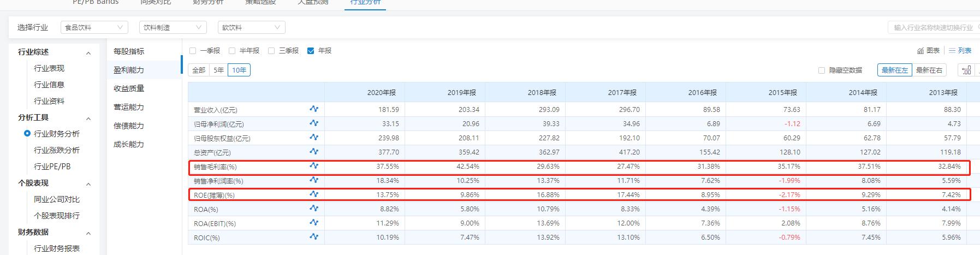
Task: Open 同业公司对比 in sidebar
Action: (57, 199)
